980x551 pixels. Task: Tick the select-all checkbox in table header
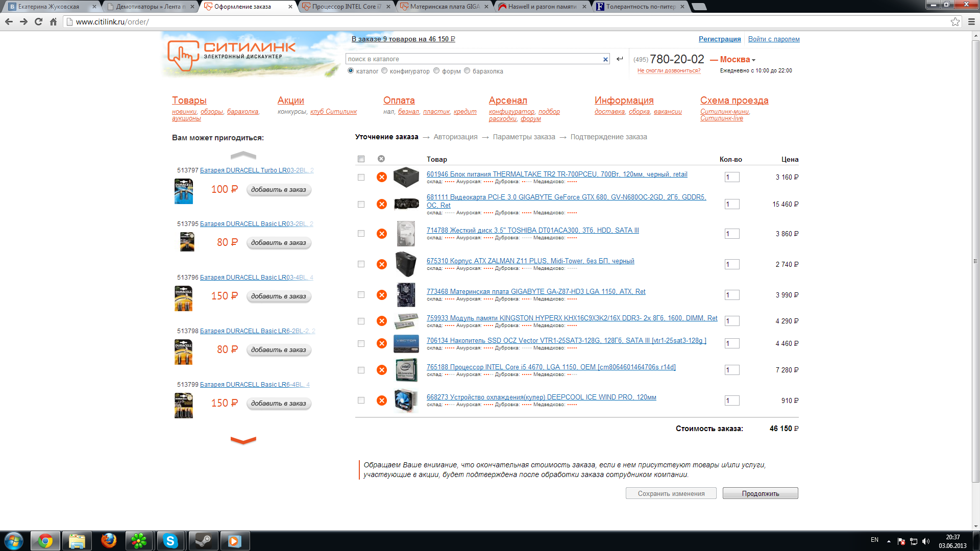click(361, 159)
